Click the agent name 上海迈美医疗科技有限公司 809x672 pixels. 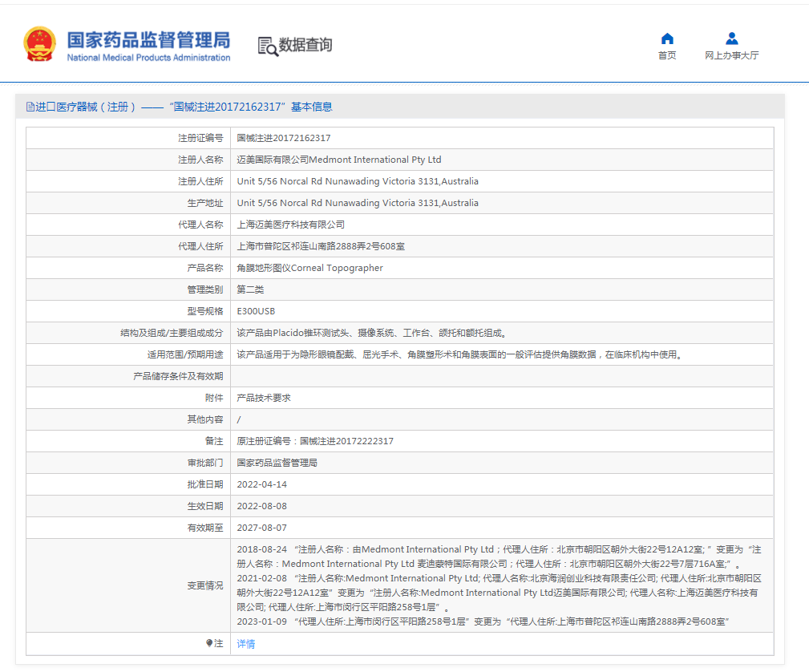290,225
